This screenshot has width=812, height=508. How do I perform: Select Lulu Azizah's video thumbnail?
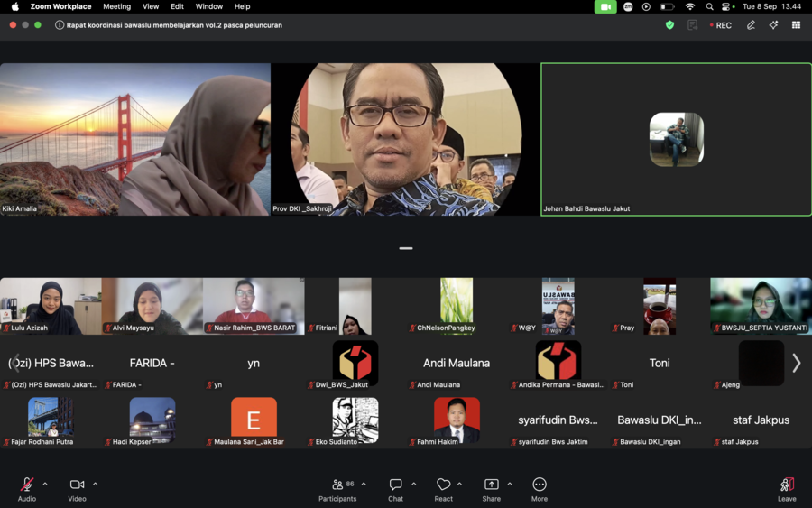pyautogui.click(x=51, y=306)
